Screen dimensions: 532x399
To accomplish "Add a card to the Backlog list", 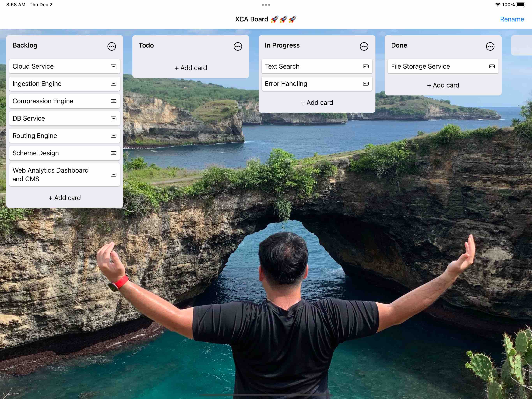I will [64, 198].
